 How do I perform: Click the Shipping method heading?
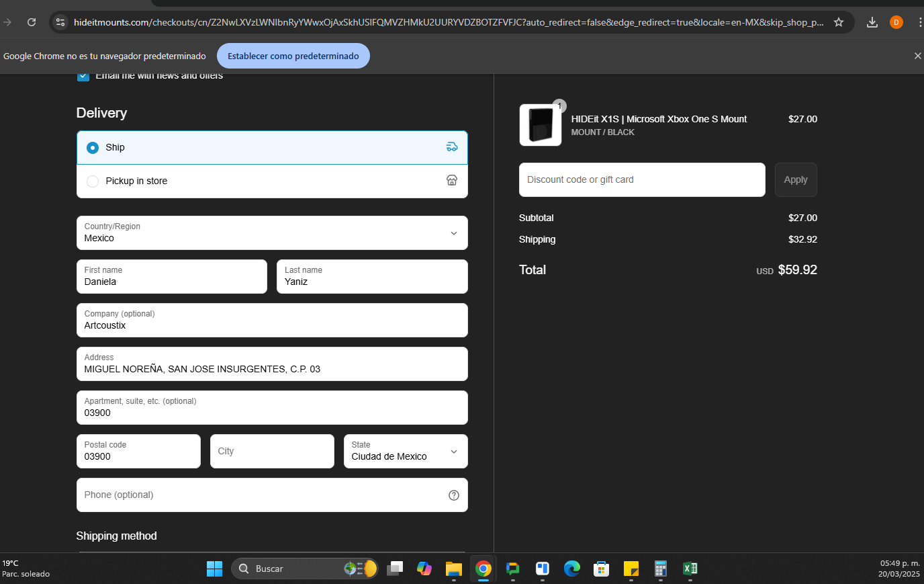116,536
